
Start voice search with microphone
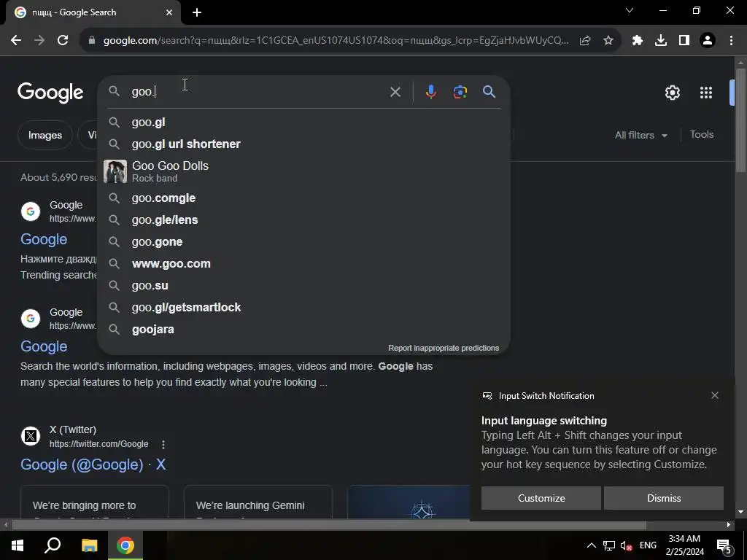[x=430, y=92]
